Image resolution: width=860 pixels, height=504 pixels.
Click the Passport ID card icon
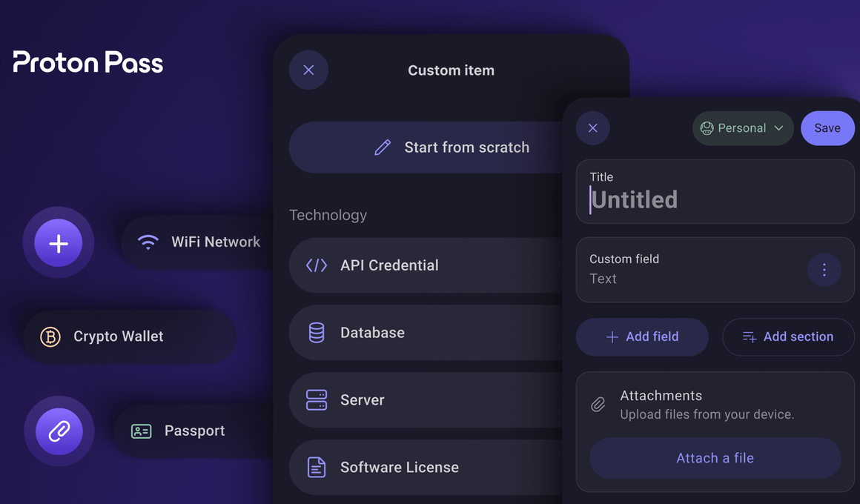(142, 431)
